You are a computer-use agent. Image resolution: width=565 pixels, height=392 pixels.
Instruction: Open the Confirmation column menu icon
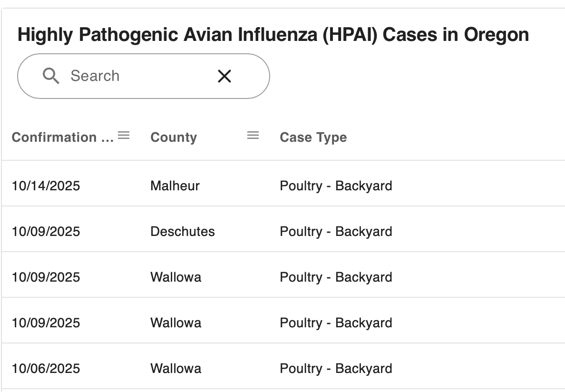[124, 136]
